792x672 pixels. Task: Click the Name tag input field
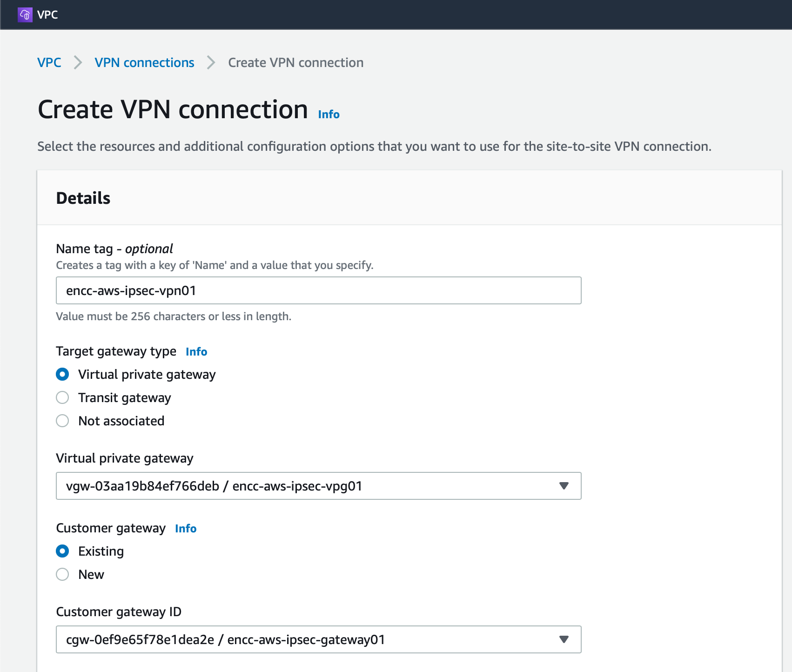[318, 290]
